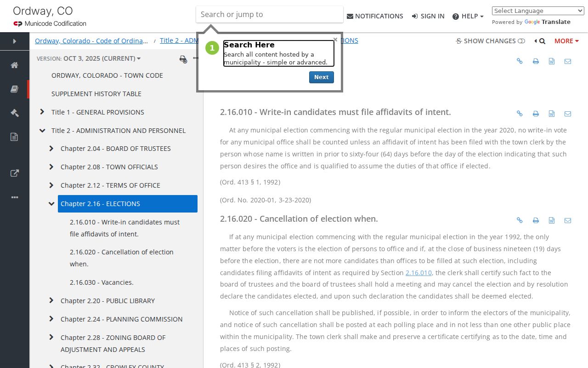Expand Chapter 2.20 - Public Library
588x368 pixels.
[51, 300]
